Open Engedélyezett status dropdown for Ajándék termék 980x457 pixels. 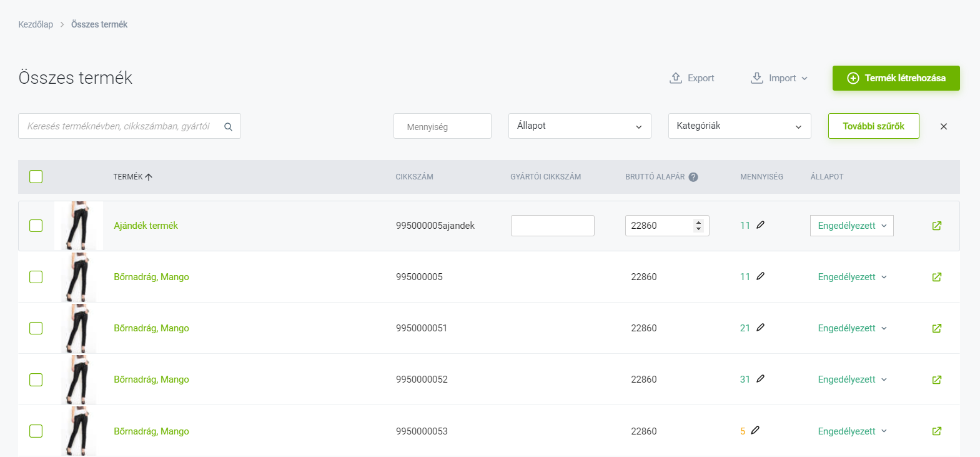coord(852,226)
